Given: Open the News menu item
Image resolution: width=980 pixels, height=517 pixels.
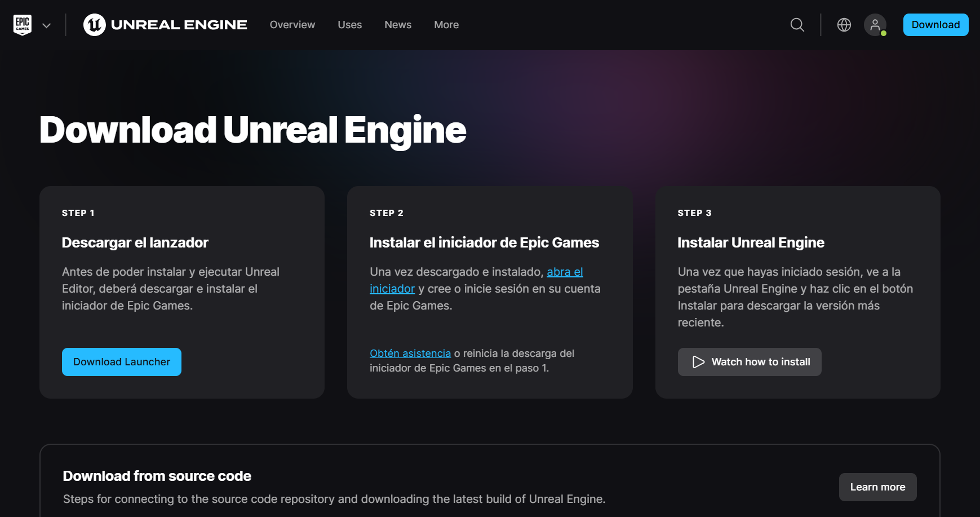Looking at the screenshot, I should (398, 25).
